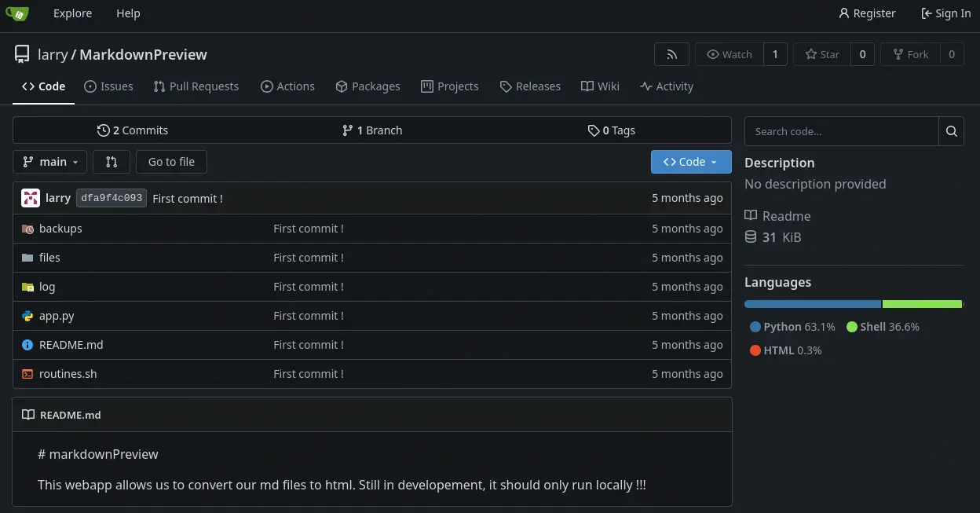Expand the blue Code dropdown button
This screenshot has height=513, width=980.
tap(690, 162)
